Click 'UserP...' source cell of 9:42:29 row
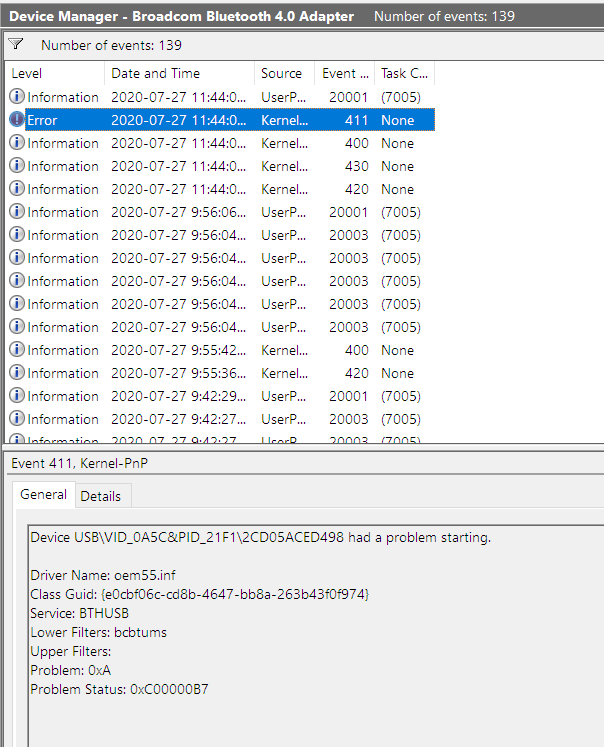 283,396
